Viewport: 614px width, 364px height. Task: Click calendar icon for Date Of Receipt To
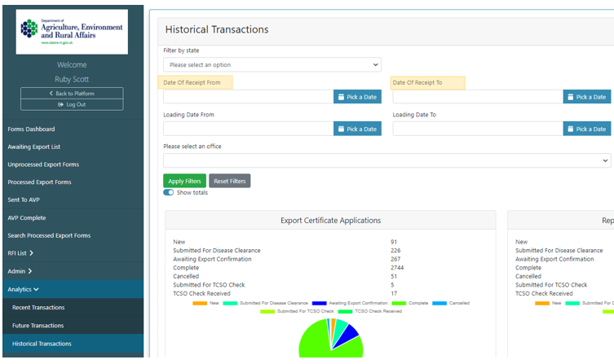coord(571,97)
